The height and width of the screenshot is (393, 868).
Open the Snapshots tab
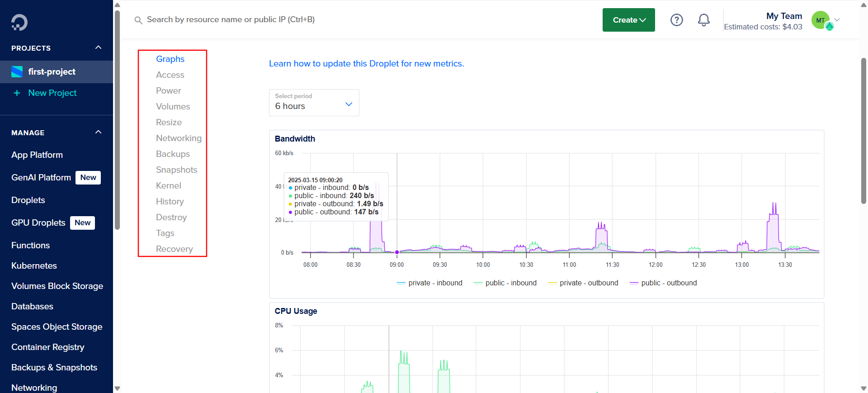pos(176,170)
